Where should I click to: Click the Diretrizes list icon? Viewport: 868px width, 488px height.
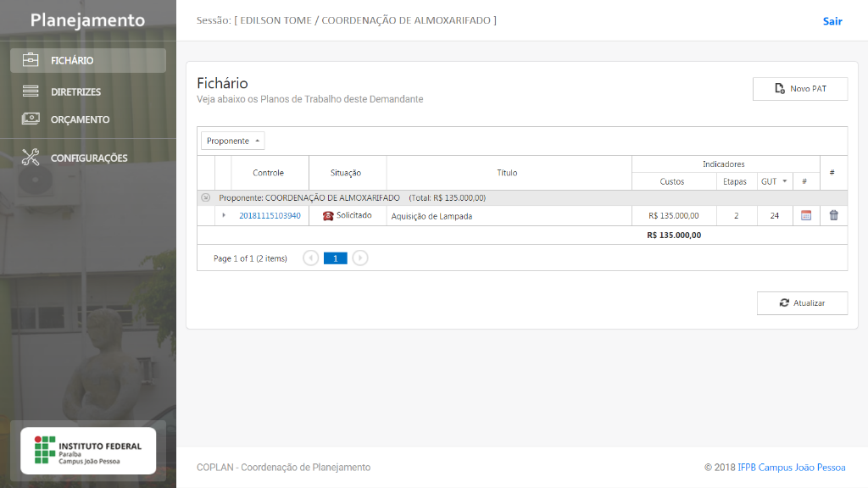[x=31, y=91]
